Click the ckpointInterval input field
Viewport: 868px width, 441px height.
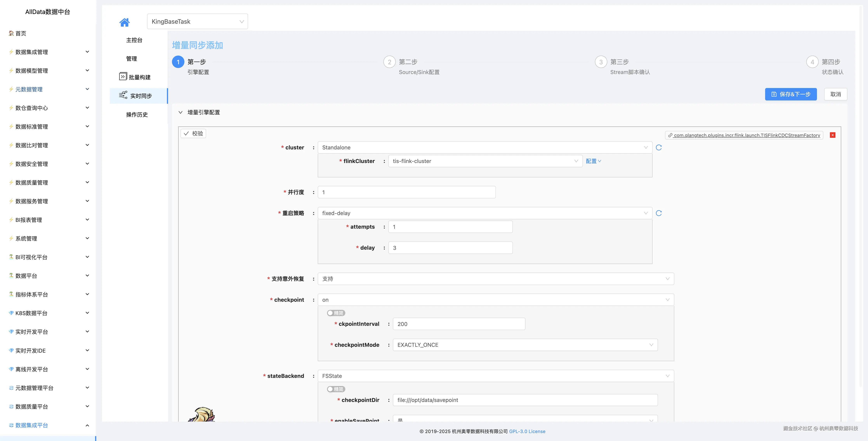coord(459,324)
